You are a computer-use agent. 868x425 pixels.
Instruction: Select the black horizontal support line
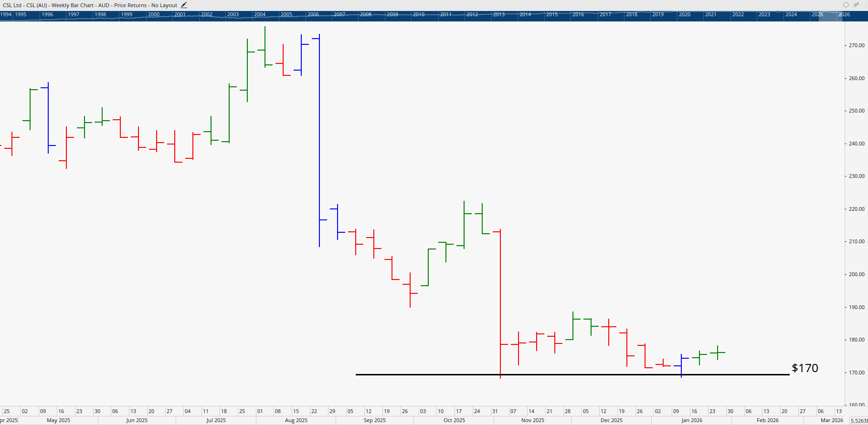pyautogui.click(x=572, y=374)
